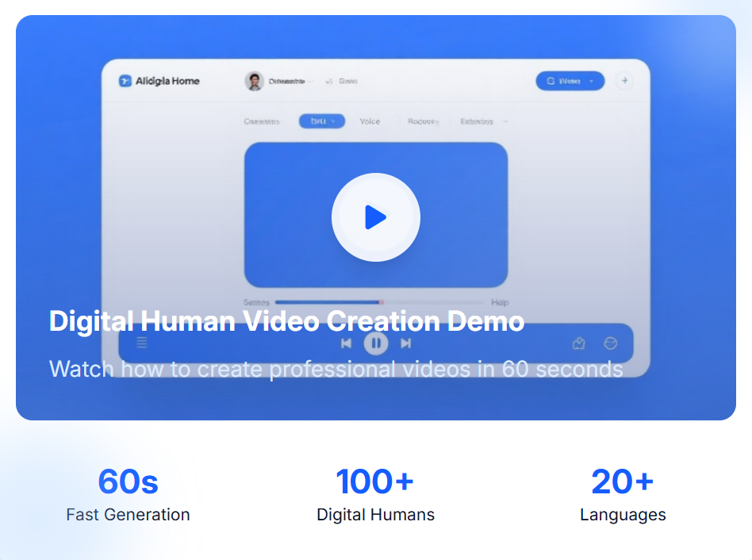Skip to next track icon
752x560 pixels.
(x=406, y=343)
